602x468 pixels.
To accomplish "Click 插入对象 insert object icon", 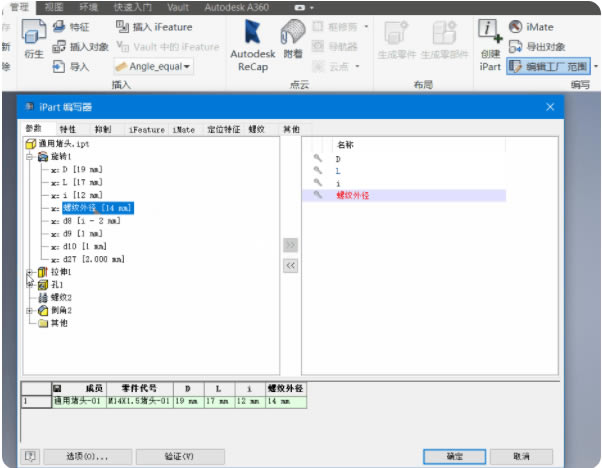I will (59, 46).
